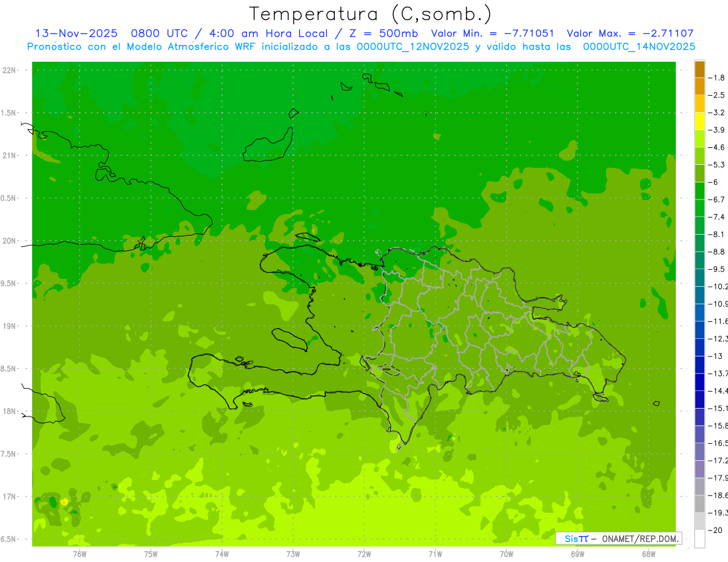Select the purple swatch between -17.2 and -17.9
This screenshot has height=562, width=728.
coord(699,469)
